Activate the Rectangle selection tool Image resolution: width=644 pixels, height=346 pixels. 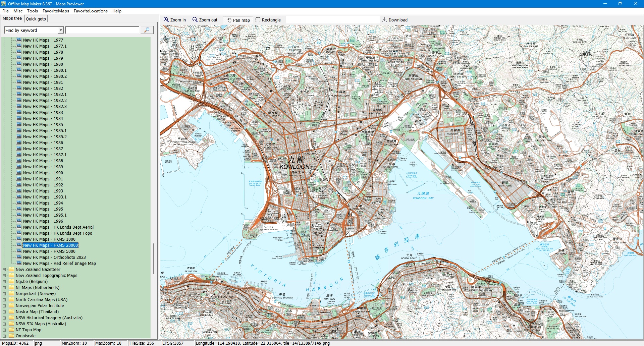[258, 20]
